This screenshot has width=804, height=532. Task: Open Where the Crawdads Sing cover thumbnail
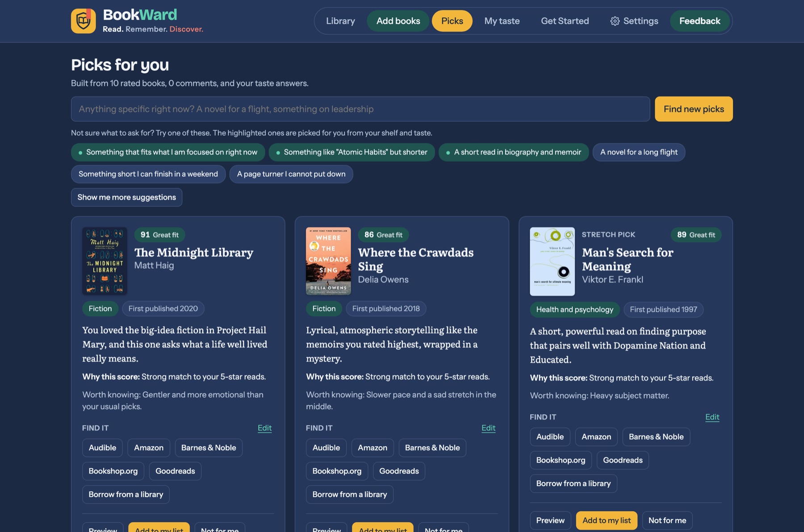coord(328,261)
